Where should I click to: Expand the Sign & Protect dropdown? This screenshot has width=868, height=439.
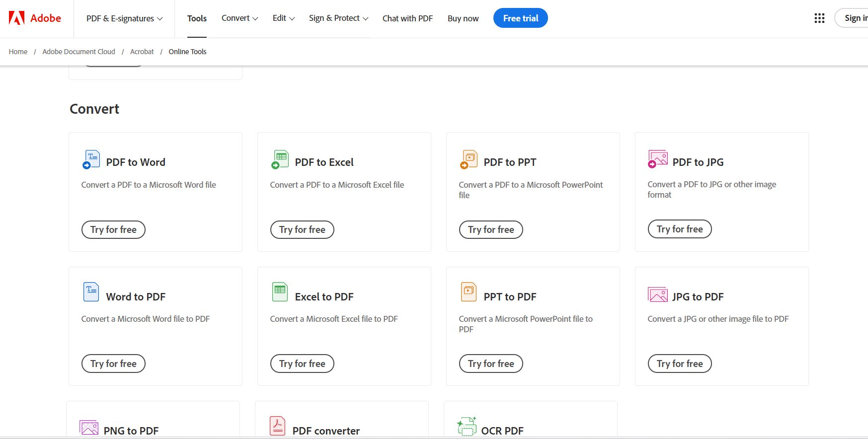tap(338, 18)
